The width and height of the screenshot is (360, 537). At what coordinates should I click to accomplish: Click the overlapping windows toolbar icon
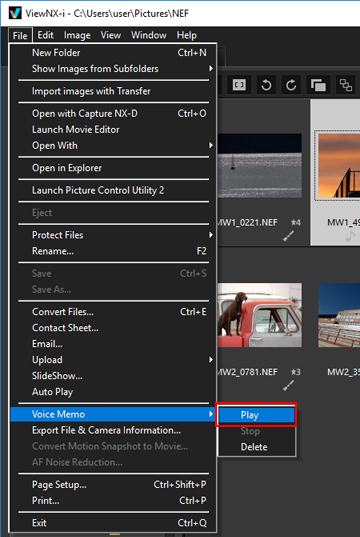pyautogui.click(x=318, y=85)
